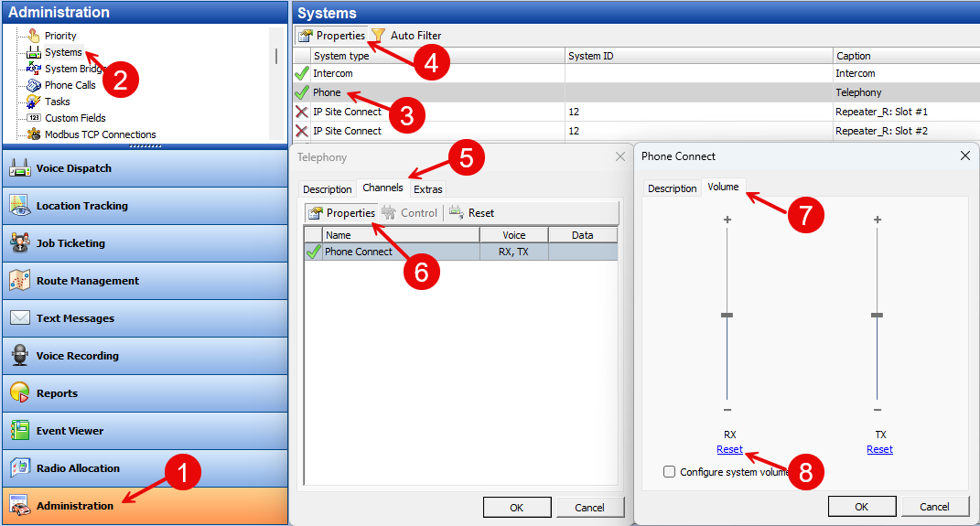Click Cancel in the Telephony dialog
Viewport: 980px width, 526px height.
click(x=589, y=508)
